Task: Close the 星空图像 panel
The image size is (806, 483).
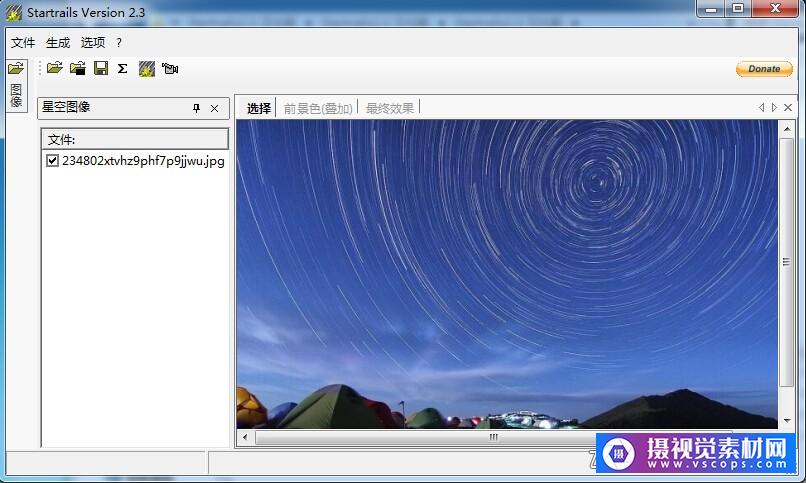Action: 214,108
